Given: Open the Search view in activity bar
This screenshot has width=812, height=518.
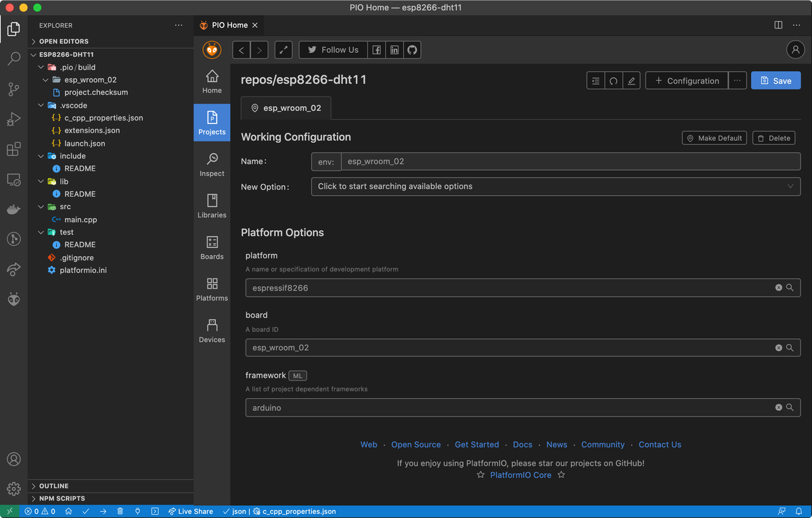Looking at the screenshot, I should pyautogui.click(x=14, y=59).
